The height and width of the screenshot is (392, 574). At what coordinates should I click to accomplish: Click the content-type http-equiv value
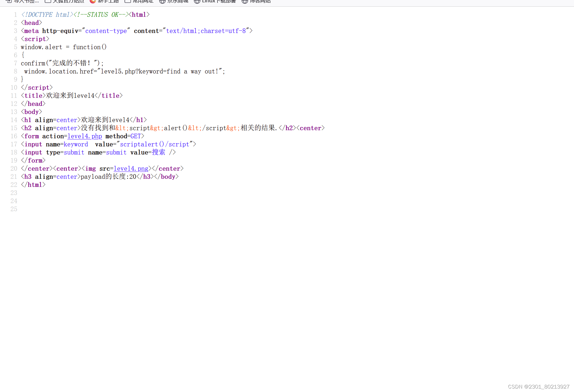pos(106,31)
